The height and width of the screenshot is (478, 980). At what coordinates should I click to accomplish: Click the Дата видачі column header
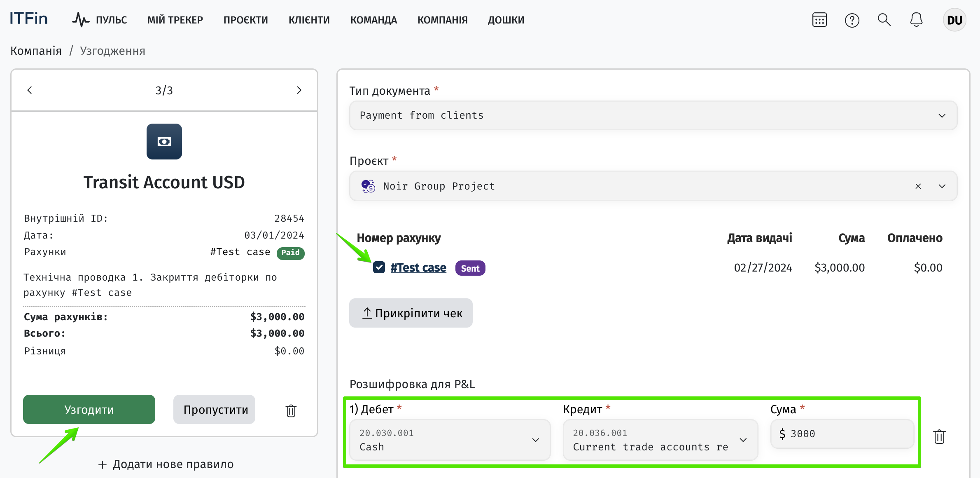(759, 238)
